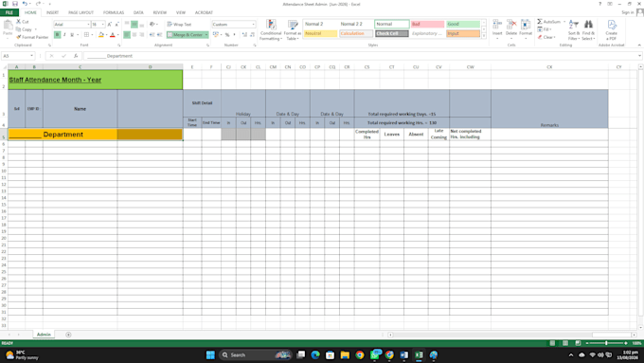Viewport: 644px width, 363px height.
Task: Select the Format Painter tool
Action: [x=32, y=37]
